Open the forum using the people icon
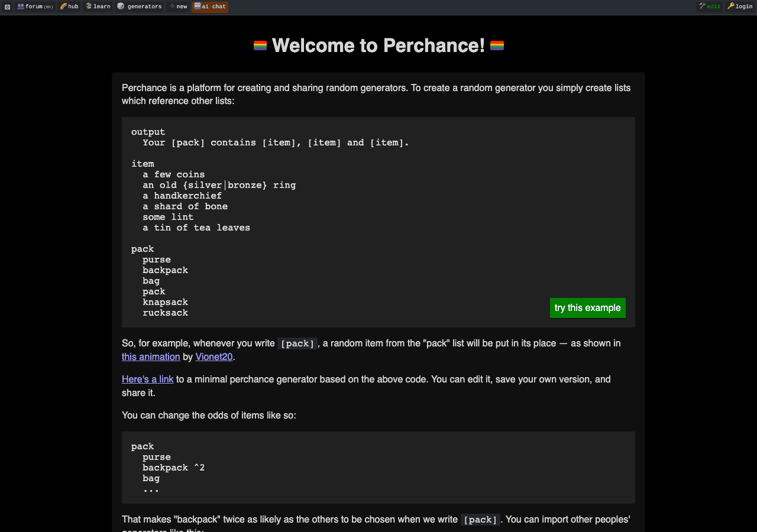The height and width of the screenshot is (532, 757). (x=21, y=7)
